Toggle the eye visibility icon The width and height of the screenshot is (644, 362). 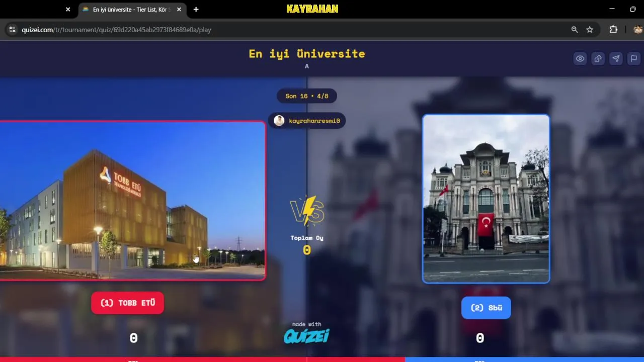pyautogui.click(x=580, y=59)
